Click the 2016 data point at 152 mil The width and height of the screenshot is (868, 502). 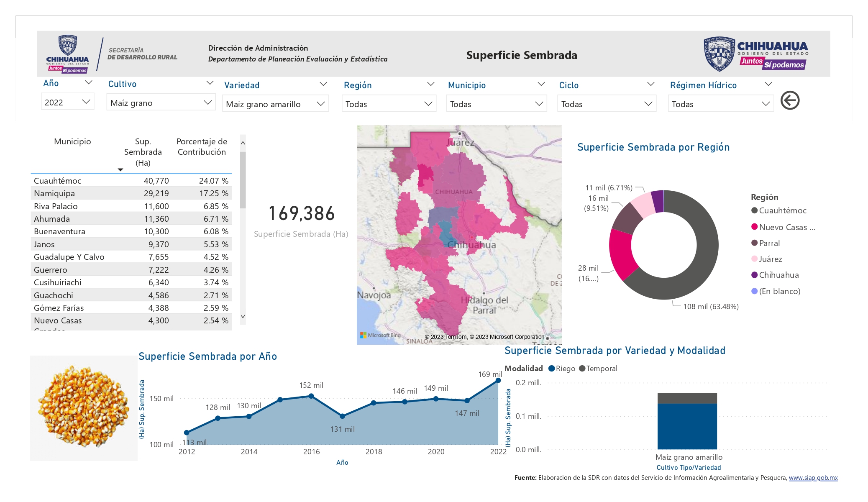tap(311, 396)
